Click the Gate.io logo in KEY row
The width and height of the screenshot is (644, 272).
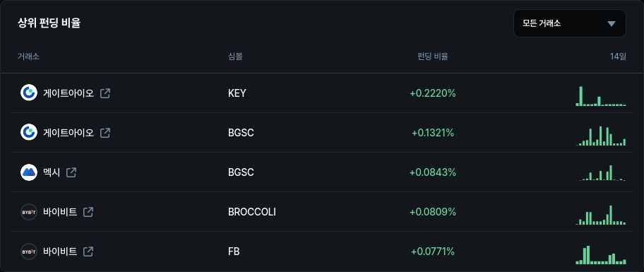[x=29, y=93]
